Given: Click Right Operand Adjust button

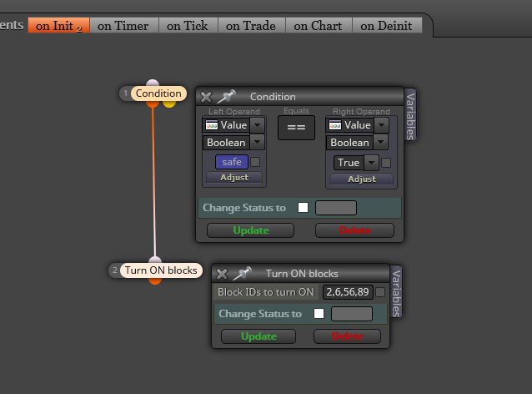Looking at the screenshot, I should (x=362, y=179).
